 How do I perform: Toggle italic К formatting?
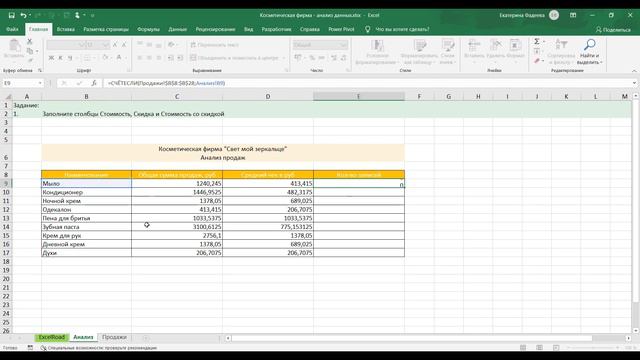(x=60, y=58)
